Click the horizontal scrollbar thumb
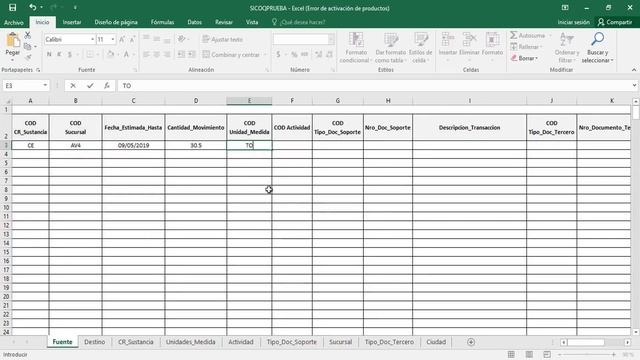 [x=587, y=342]
